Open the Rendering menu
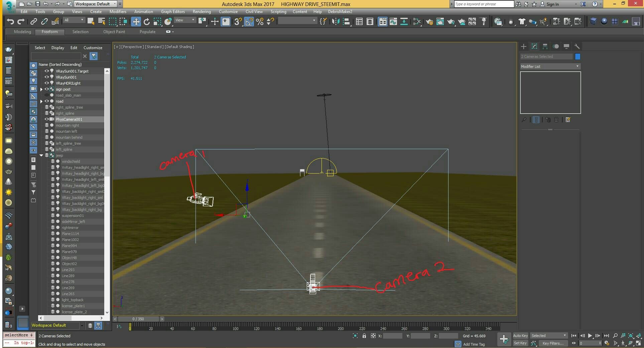Screen dimensions: 644x348 (202, 12)
